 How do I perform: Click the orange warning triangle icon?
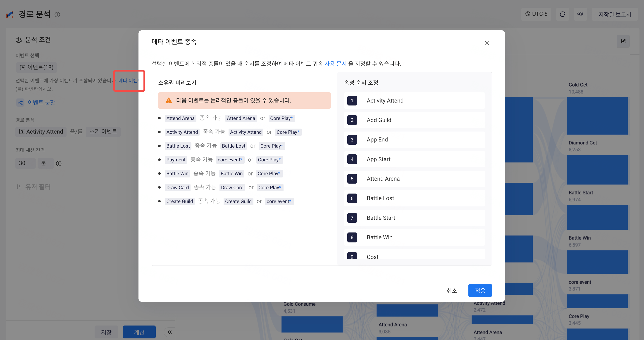[169, 101]
